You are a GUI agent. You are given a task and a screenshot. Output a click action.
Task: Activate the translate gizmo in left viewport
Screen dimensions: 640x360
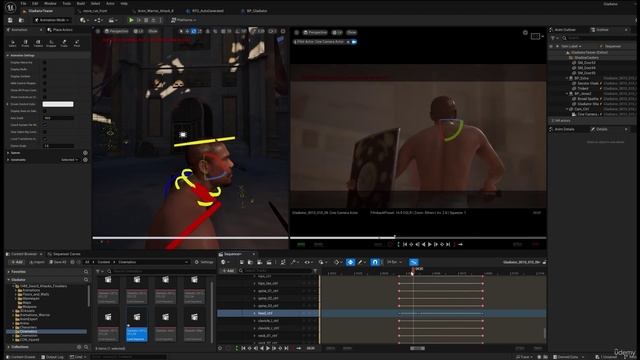tap(187, 31)
